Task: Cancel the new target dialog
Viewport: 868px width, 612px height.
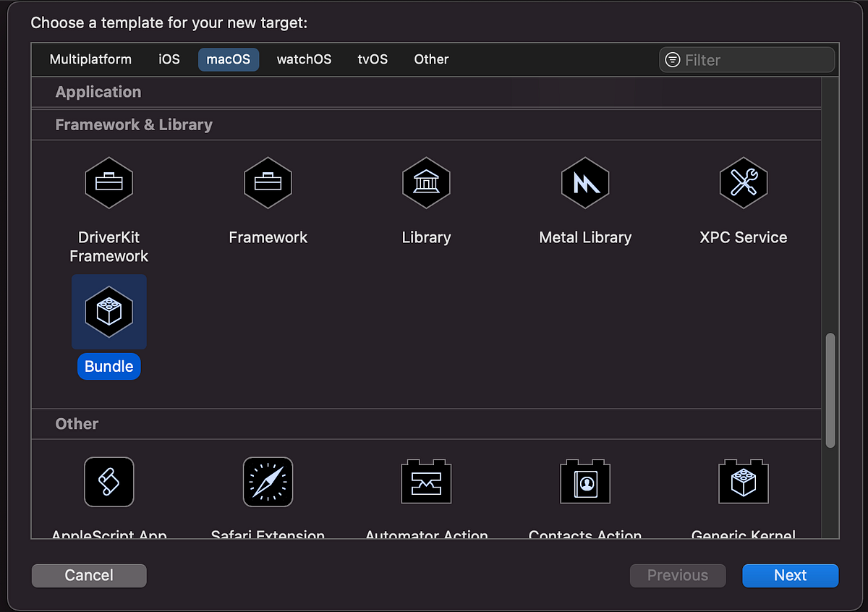Action: (88, 575)
